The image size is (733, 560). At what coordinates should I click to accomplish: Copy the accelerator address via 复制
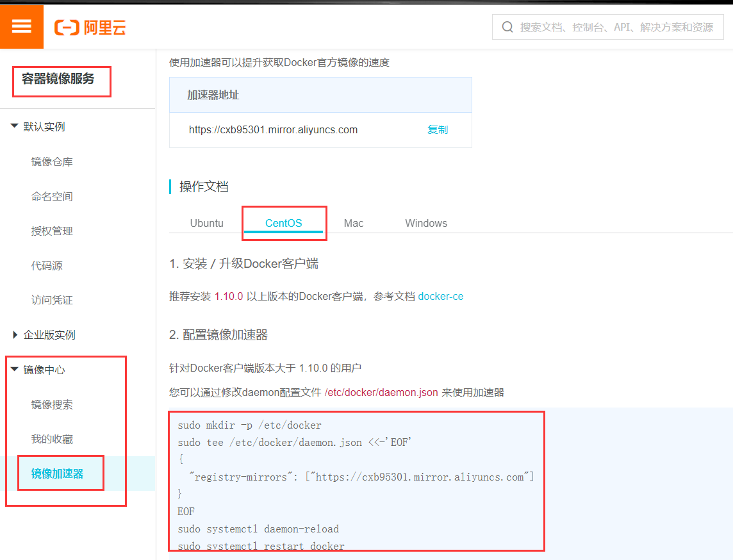tap(438, 130)
